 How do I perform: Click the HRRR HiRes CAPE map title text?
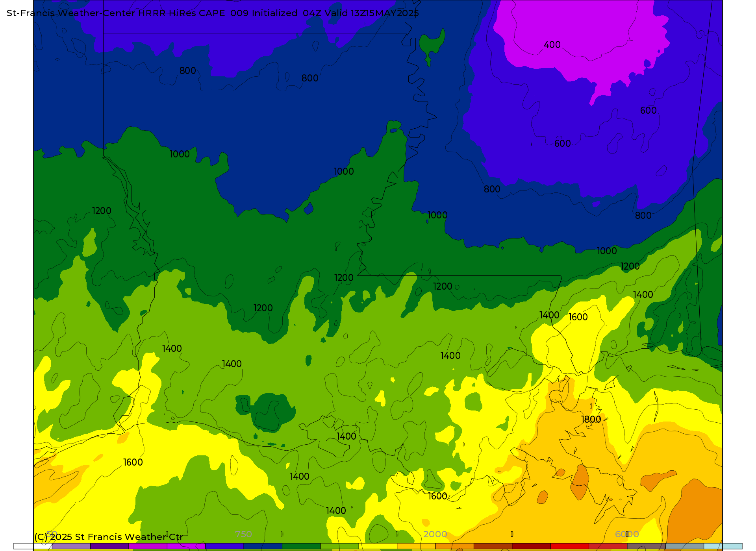click(213, 13)
